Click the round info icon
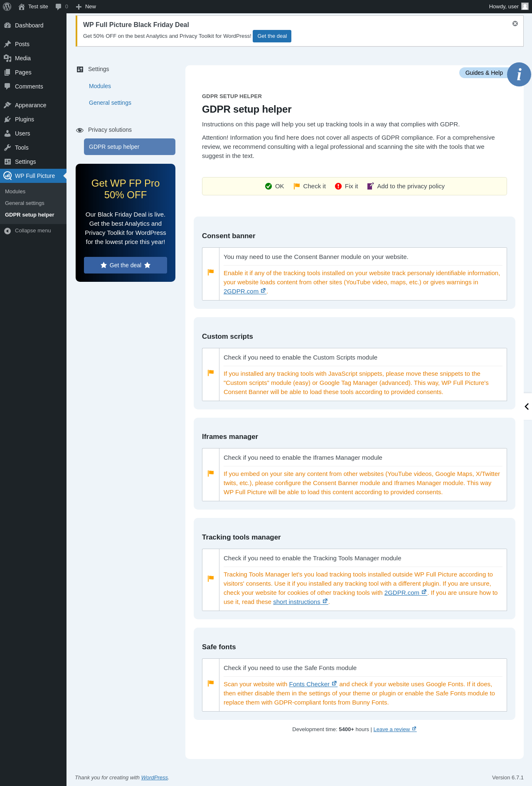The image size is (532, 786). 519,74
